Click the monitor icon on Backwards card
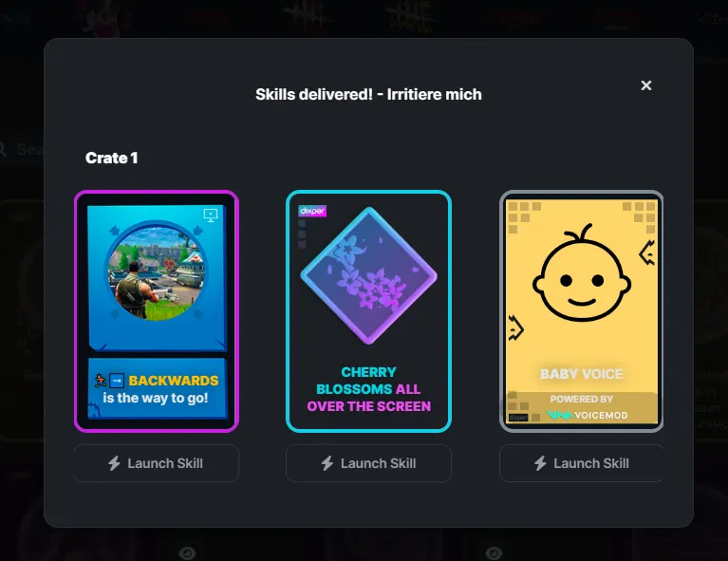 pos(211,215)
